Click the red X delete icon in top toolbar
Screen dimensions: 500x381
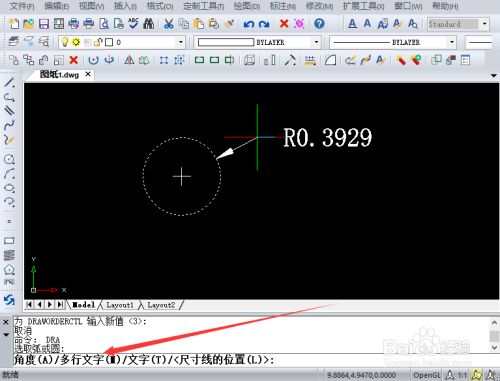pos(284,24)
